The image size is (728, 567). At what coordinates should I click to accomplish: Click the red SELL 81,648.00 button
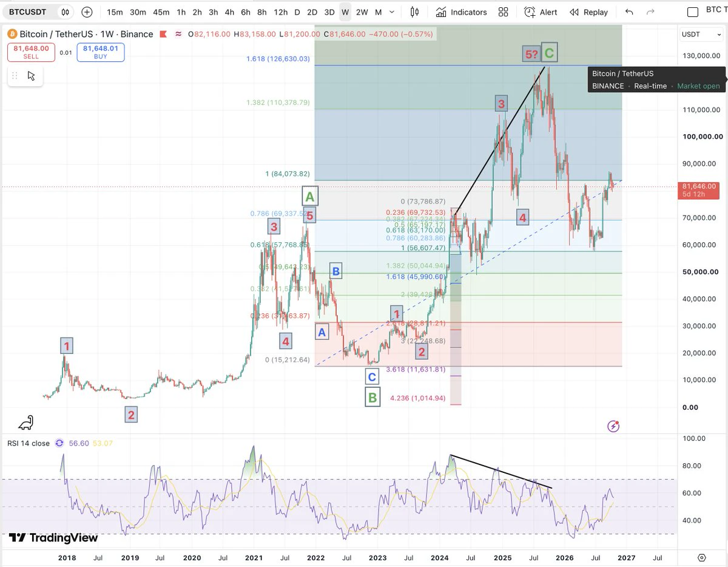(x=31, y=52)
